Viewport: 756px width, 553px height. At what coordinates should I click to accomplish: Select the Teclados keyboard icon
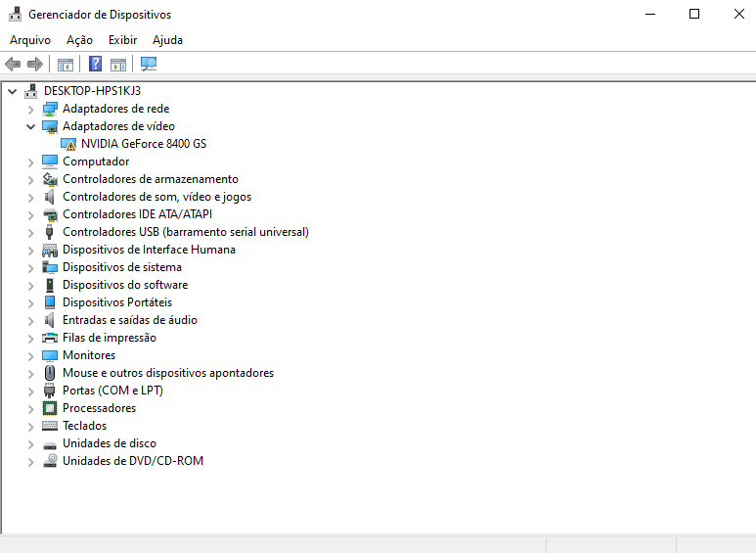point(50,426)
